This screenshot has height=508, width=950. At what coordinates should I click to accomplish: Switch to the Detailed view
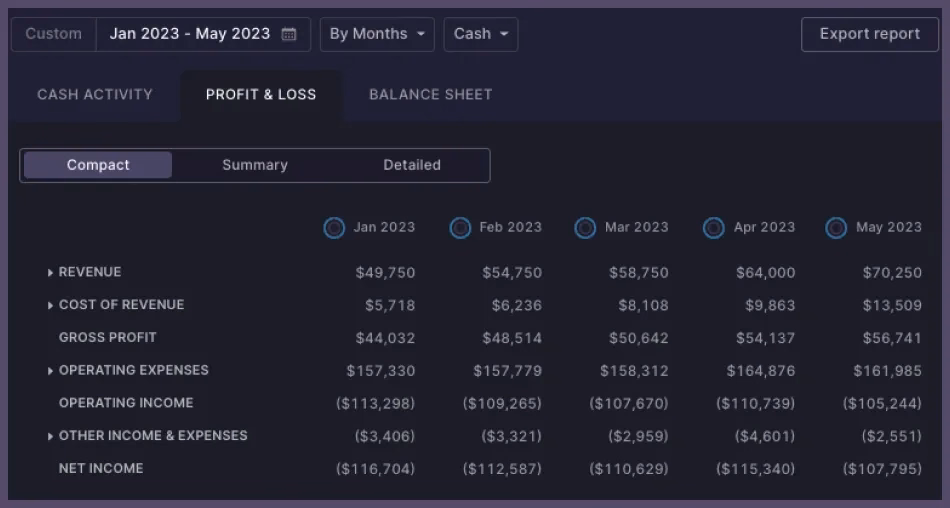[412, 165]
